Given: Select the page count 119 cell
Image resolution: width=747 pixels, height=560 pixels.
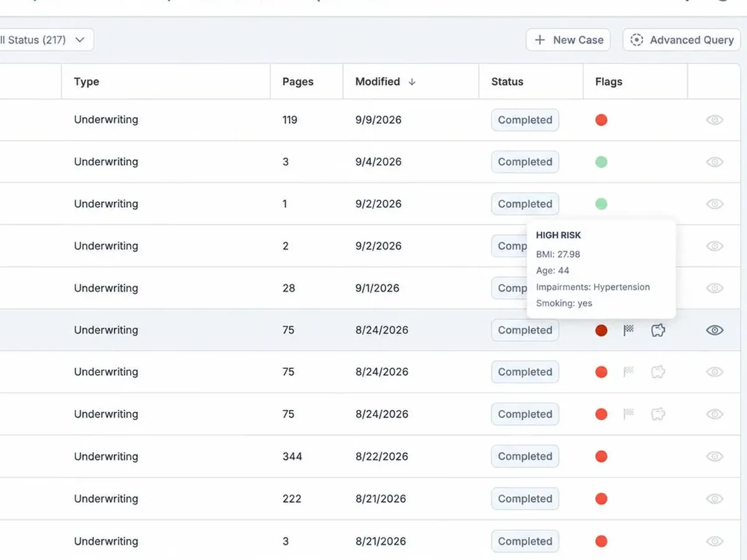Looking at the screenshot, I should coord(289,120).
